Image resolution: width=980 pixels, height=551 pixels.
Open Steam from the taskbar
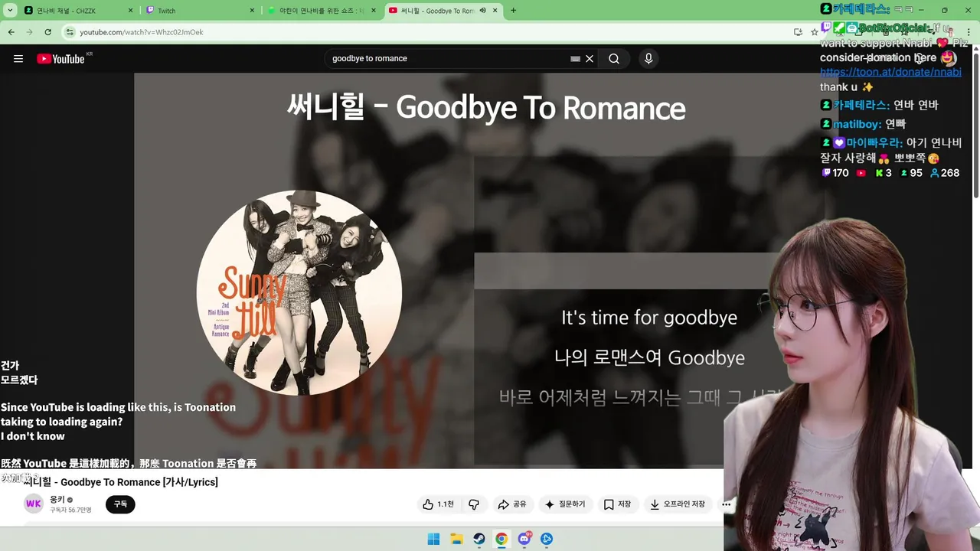(x=479, y=539)
